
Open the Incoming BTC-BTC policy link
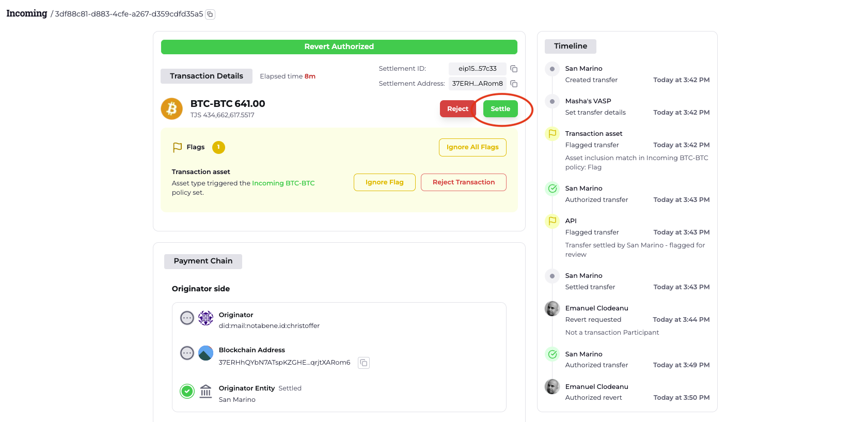283,183
